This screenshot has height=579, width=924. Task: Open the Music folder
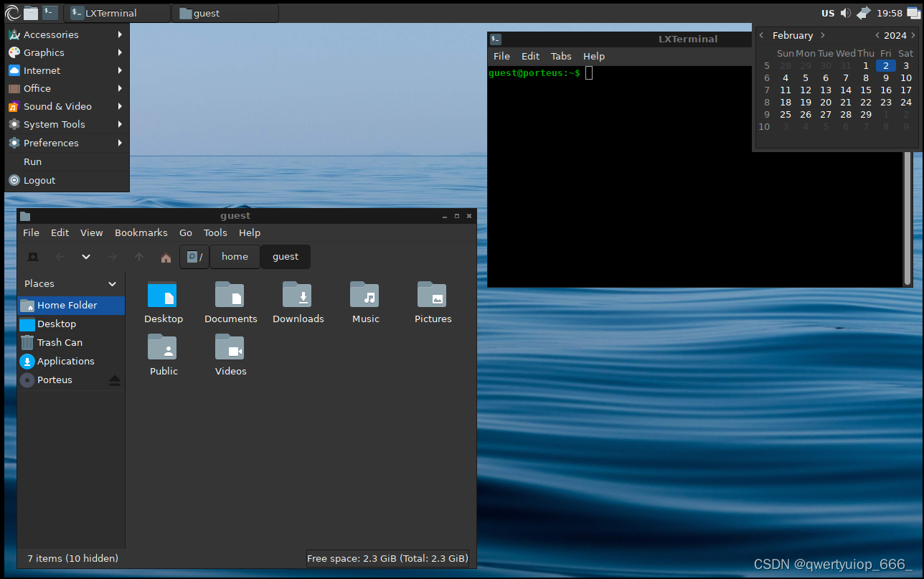coord(365,298)
